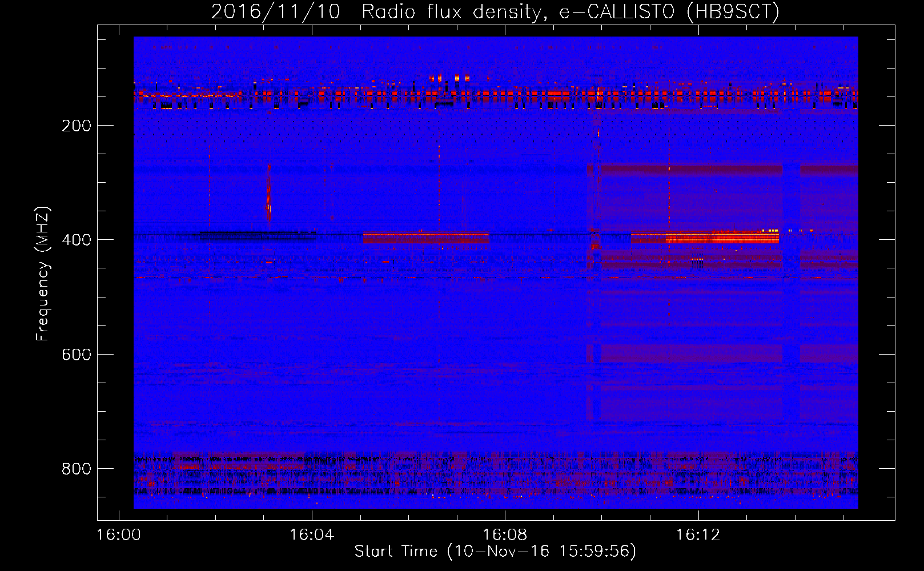924x571 pixels.
Task: Click the red 400 MHz band near 16:06
Action: click(x=426, y=237)
